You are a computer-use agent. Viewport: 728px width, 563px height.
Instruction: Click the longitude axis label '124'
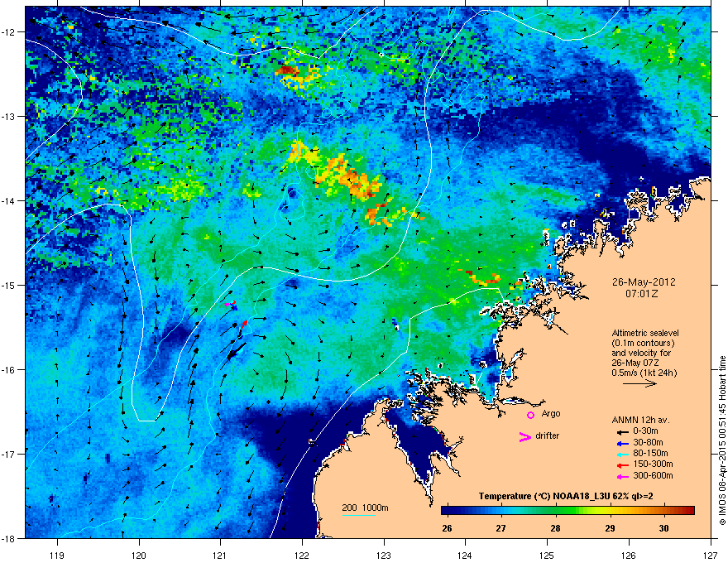[465, 555]
